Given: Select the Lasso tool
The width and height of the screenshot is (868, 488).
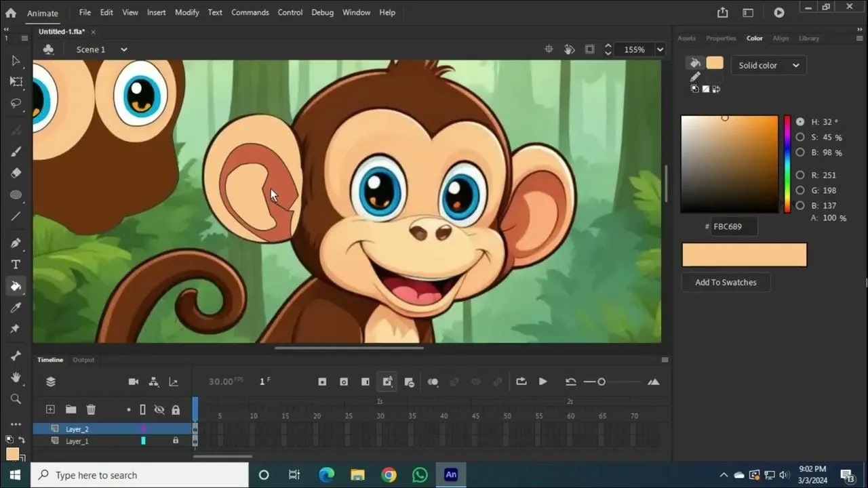Looking at the screenshot, I should point(16,104).
